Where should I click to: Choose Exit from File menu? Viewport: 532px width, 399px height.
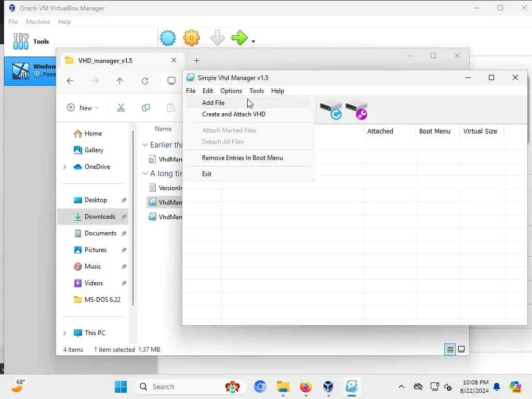248,174
